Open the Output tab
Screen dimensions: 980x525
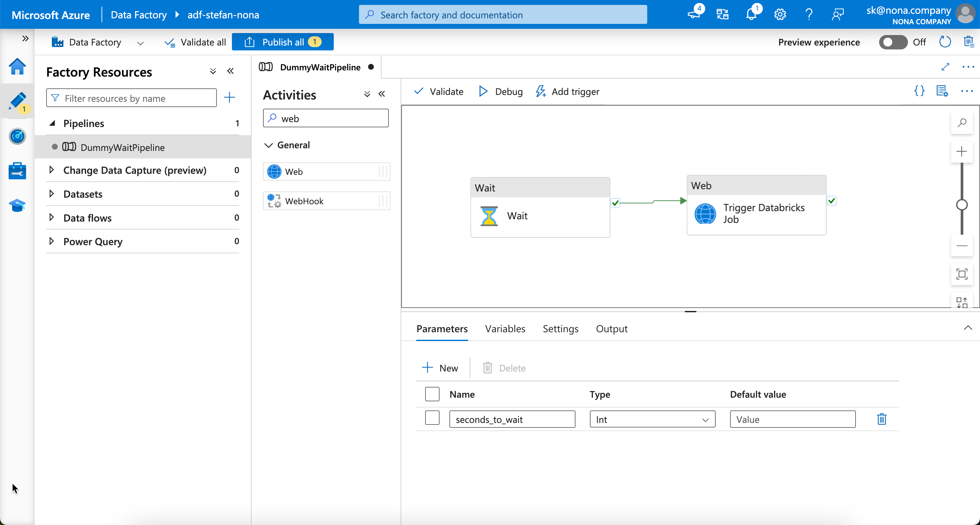(612, 329)
